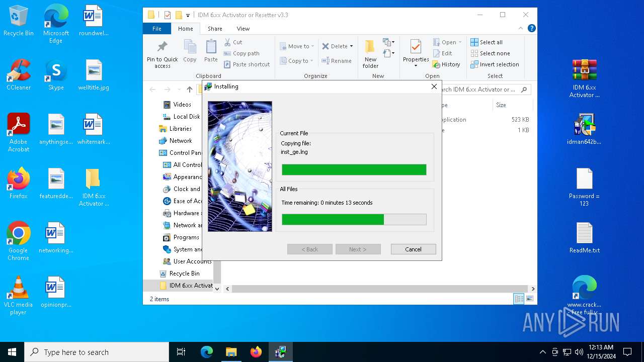Open file History in ribbon
The height and width of the screenshot is (362, 644).
tap(446, 64)
